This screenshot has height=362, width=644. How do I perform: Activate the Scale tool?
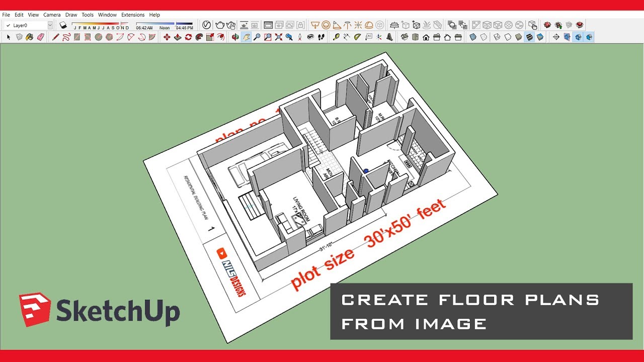click(x=210, y=37)
